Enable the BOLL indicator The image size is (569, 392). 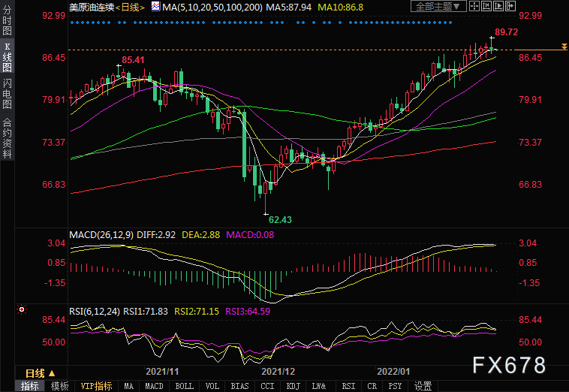tap(184, 386)
